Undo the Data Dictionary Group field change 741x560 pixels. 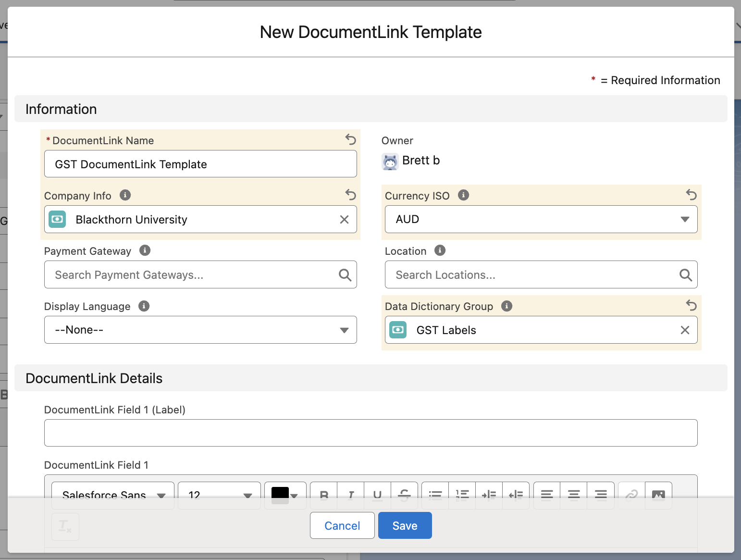(x=691, y=305)
